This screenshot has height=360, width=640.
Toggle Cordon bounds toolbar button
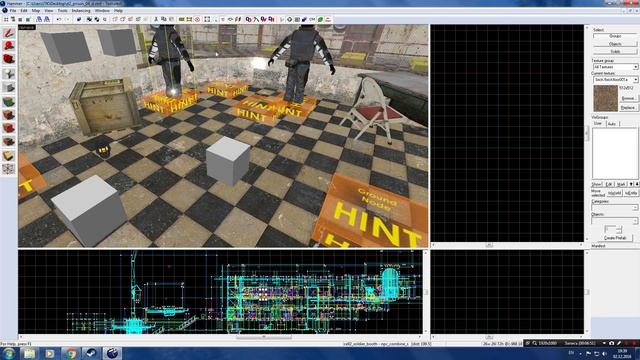point(181,19)
